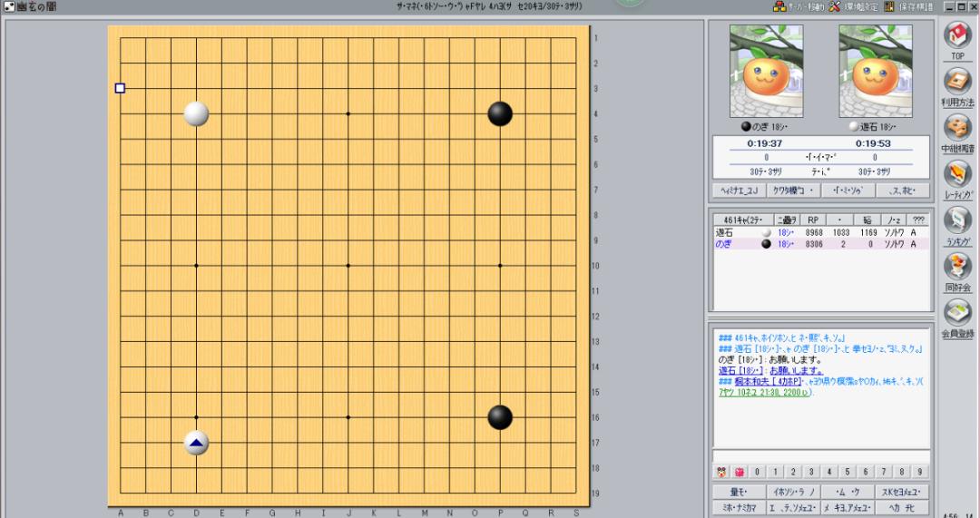Click the のぎ 18 name label under avatar
Image resolution: width=980 pixels, height=518 pixels.
tap(764, 127)
